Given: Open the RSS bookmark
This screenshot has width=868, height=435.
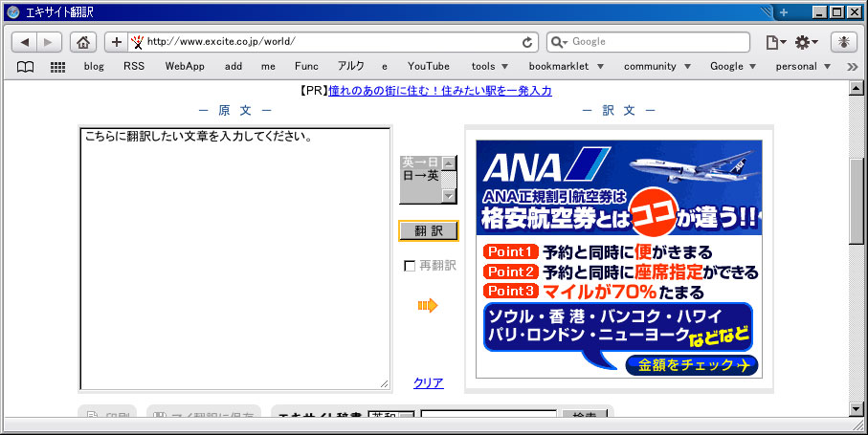Looking at the screenshot, I should [134, 66].
